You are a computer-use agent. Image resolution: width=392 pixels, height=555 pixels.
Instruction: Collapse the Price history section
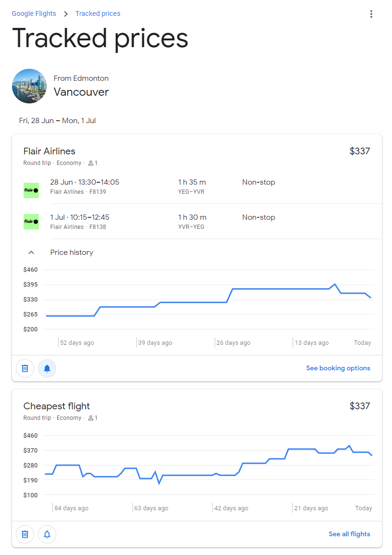31,252
